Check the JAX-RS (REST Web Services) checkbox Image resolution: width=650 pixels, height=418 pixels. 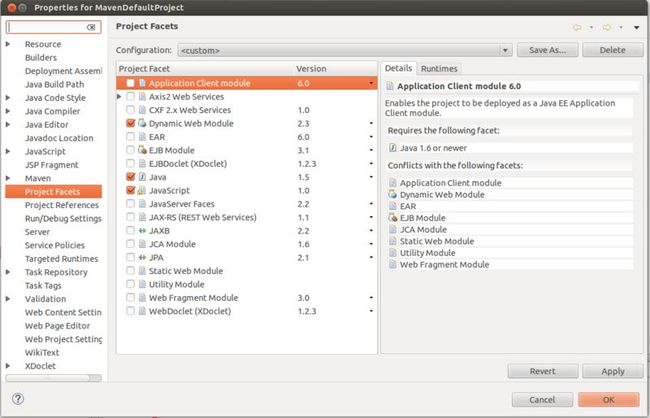130,217
